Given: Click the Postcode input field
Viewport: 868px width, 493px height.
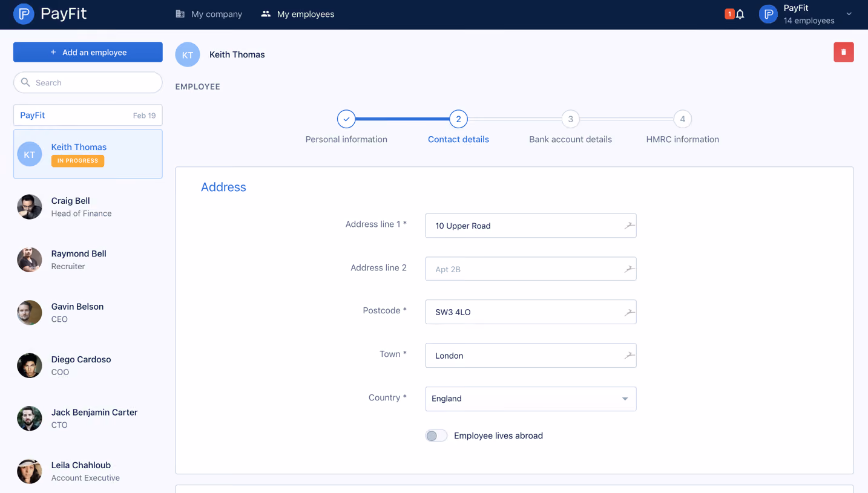Looking at the screenshot, I should point(531,312).
